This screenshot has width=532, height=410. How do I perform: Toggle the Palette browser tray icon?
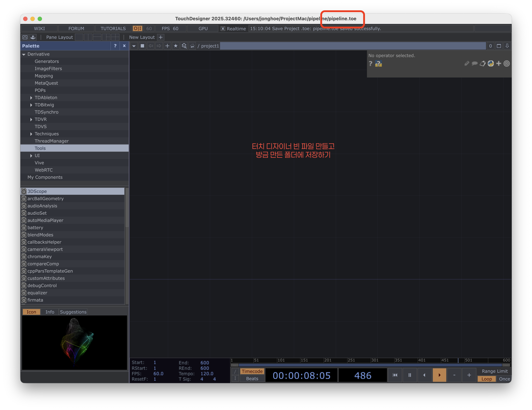pos(33,37)
